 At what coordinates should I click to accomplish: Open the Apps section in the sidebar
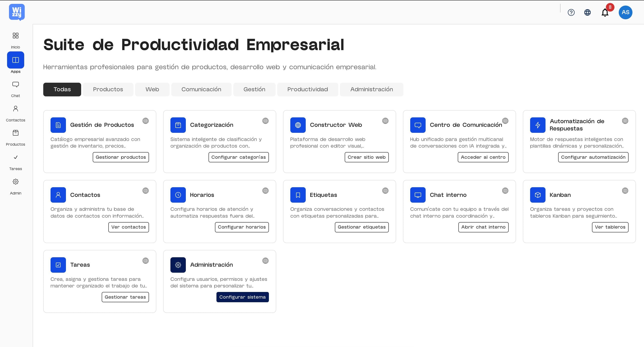click(15, 60)
